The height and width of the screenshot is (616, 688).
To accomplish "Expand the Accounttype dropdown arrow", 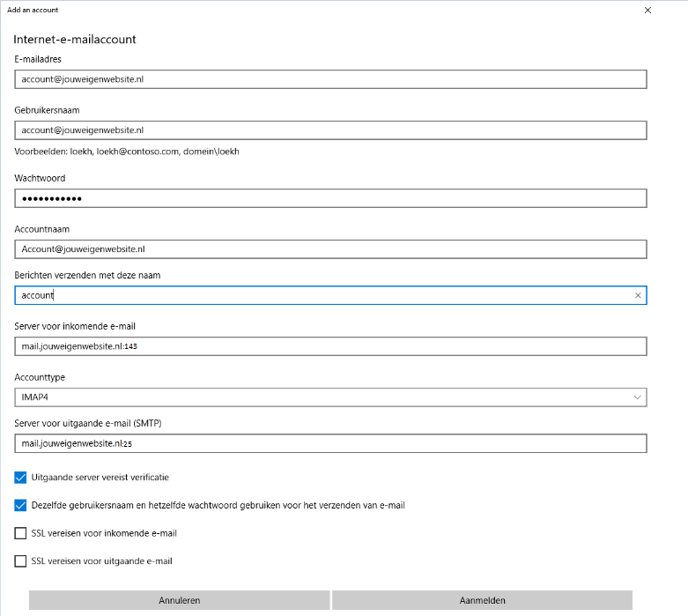I will [638, 397].
